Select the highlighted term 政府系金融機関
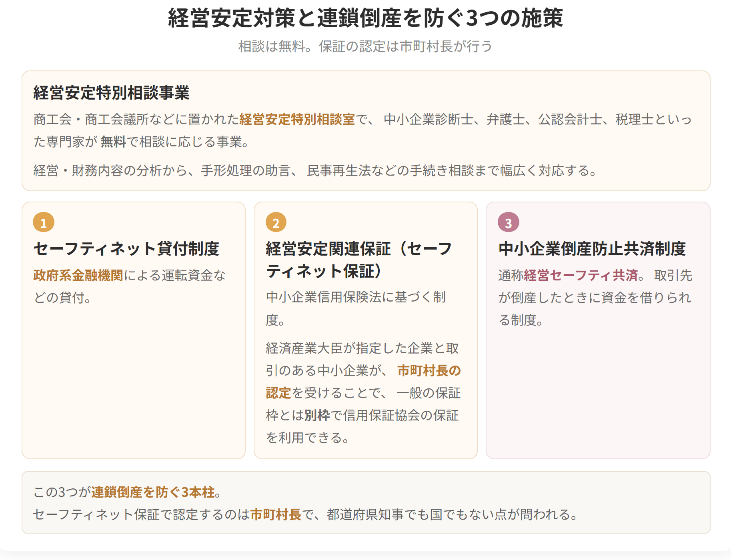The image size is (731, 560). [x=78, y=275]
